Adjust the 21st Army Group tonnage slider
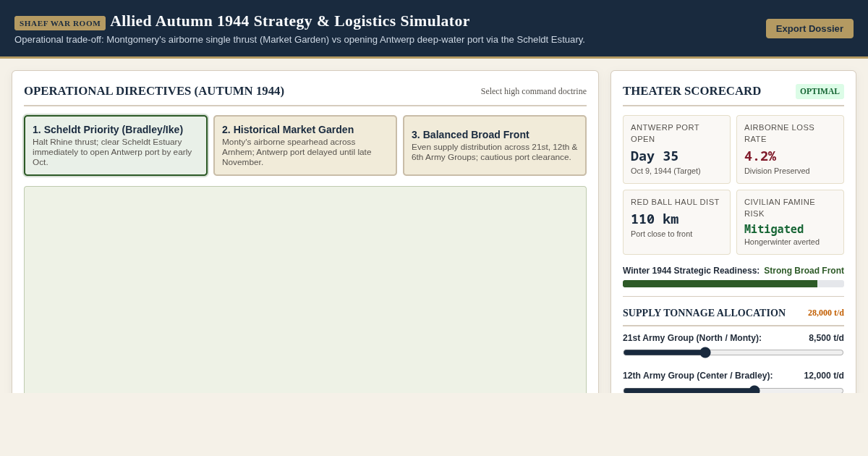Image resolution: width=868 pixels, height=456 pixels. (x=733, y=352)
